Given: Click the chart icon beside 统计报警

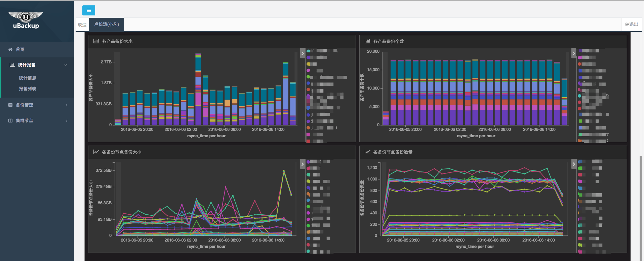Looking at the screenshot, I should pos(12,65).
